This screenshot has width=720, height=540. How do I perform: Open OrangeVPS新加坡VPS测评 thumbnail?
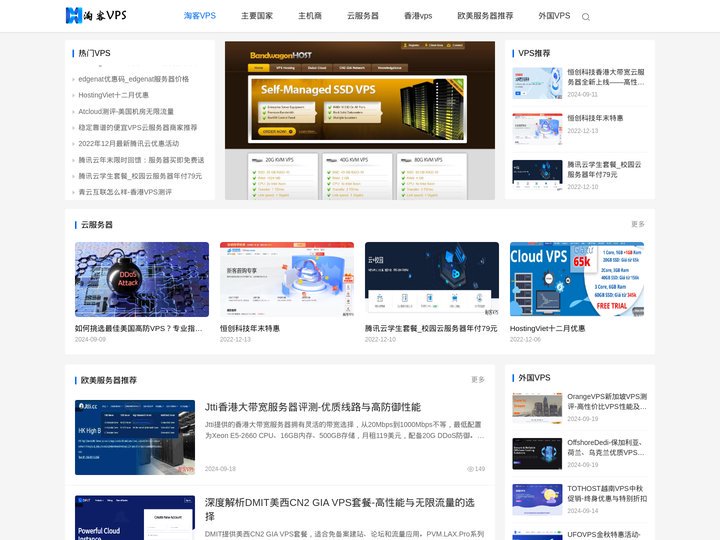pyautogui.click(x=537, y=408)
